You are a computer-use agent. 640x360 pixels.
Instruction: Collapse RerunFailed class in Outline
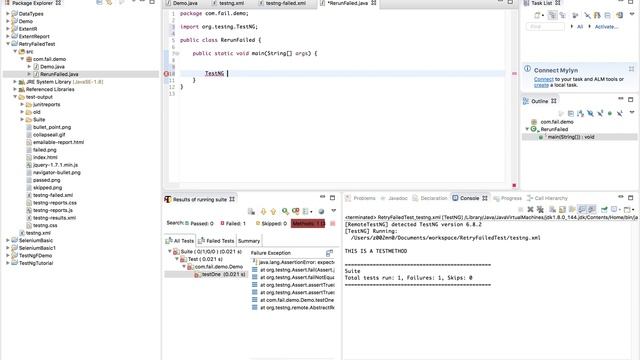527,129
